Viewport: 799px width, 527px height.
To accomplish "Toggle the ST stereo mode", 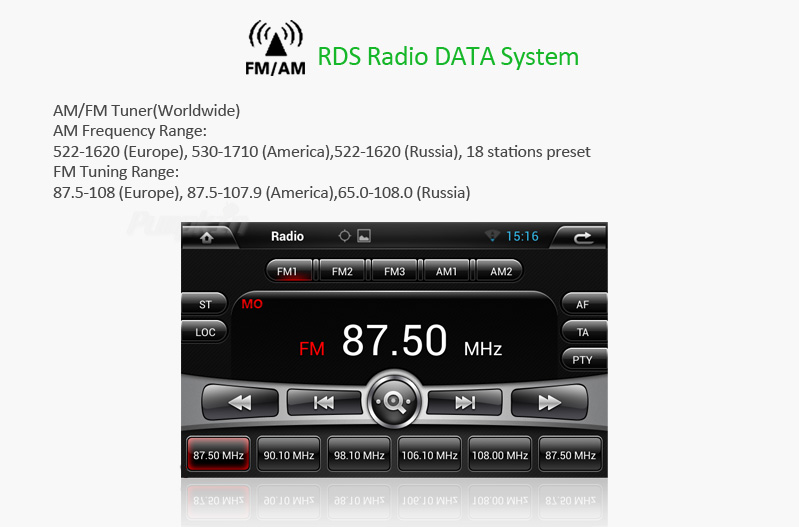I will [205, 304].
